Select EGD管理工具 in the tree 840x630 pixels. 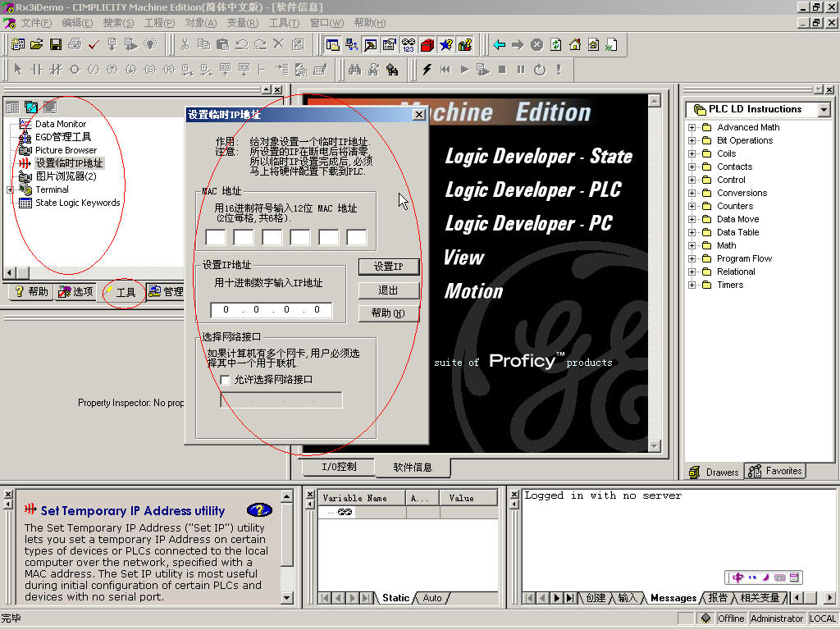pyautogui.click(x=63, y=137)
